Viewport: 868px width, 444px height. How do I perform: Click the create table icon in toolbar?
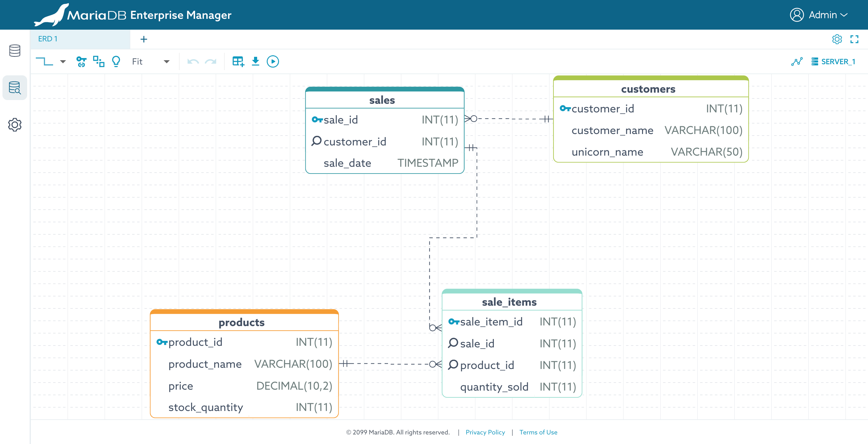tap(238, 61)
